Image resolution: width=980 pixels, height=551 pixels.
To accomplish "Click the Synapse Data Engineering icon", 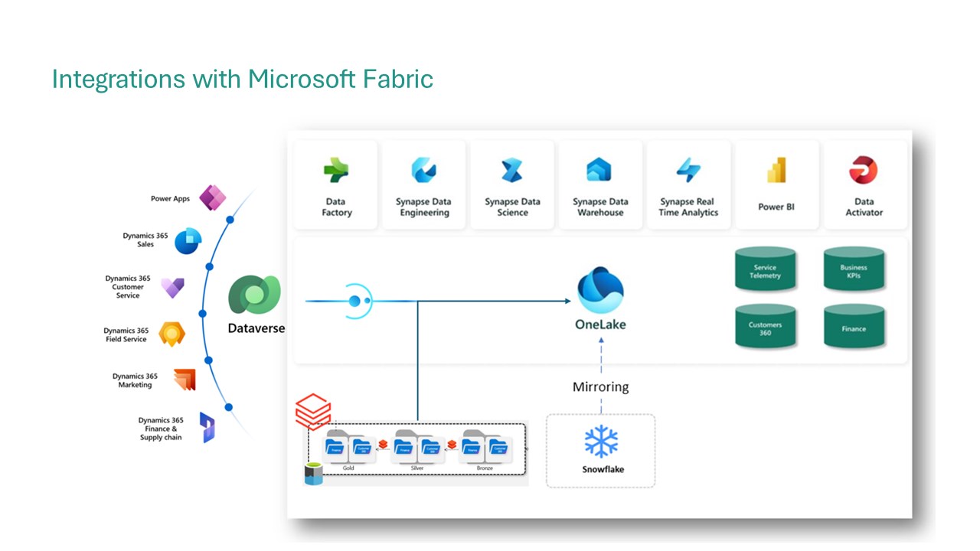I will click(423, 170).
